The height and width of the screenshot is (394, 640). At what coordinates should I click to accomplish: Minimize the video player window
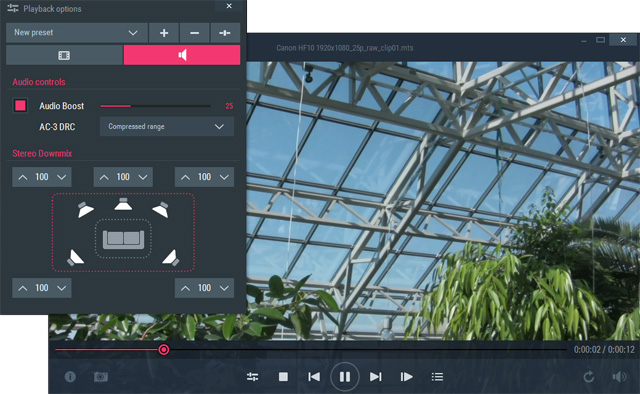pyautogui.click(x=584, y=40)
